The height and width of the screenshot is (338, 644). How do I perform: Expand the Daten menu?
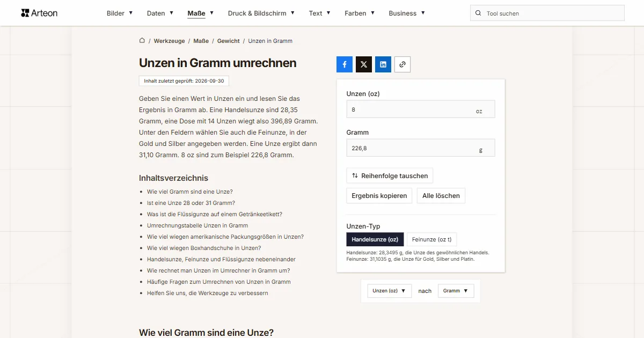pos(160,13)
